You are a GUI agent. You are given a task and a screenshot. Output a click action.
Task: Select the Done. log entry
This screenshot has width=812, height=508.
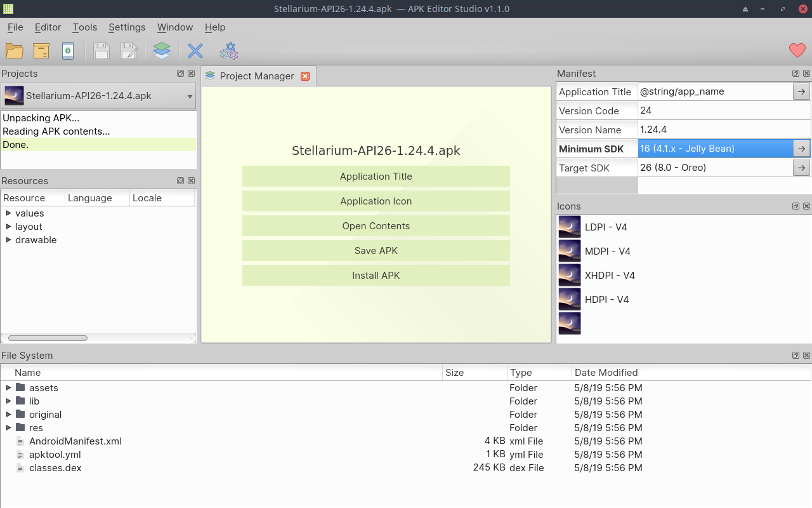coord(98,145)
